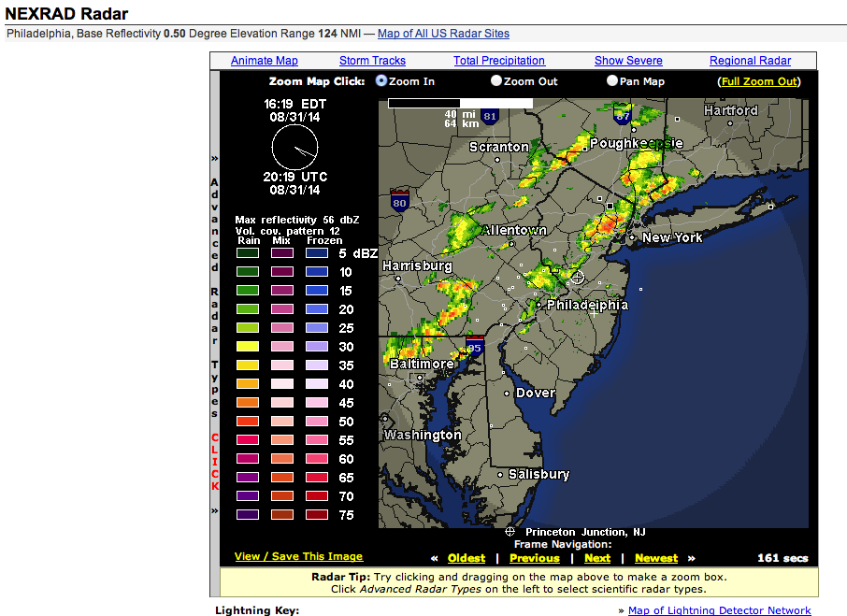Click the Max reflectivity 56 dbZ text

click(x=297, y=220)
